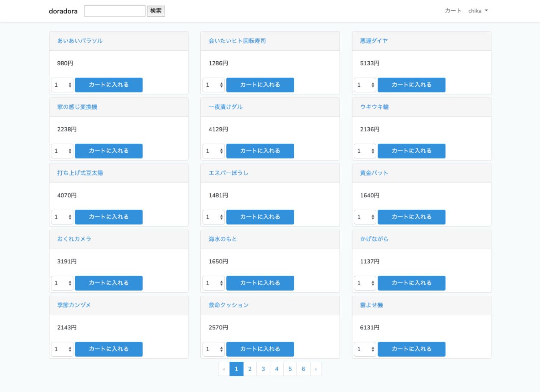Open the カート link in header
This screenshot has width=540, height=392.
coord(453,11)
